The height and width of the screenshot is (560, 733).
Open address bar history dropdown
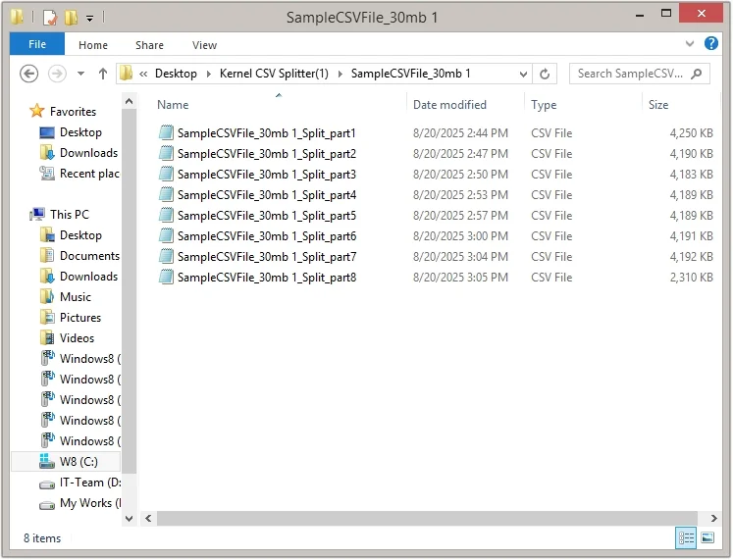coord(525,74)
